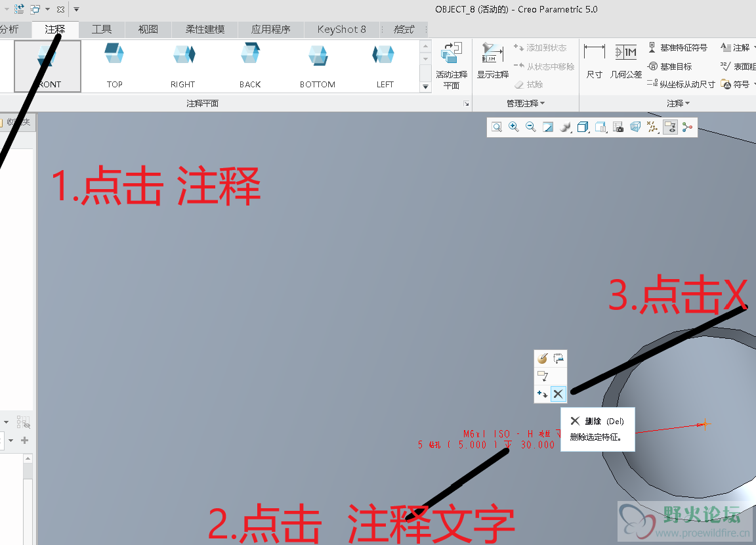The height and width of the screenshot is (545, 756).
Task: Switch to the 视图 tab
Action: (x=148, y=30)
